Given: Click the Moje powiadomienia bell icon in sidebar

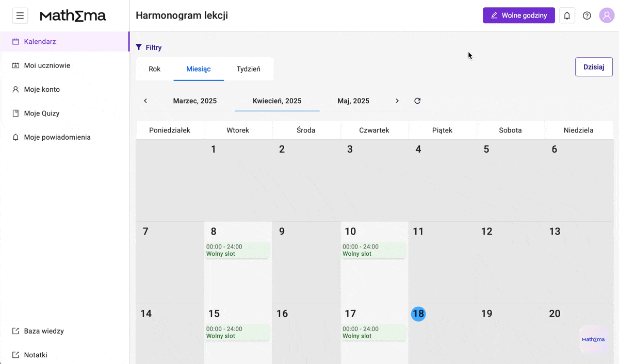Looking at the screenshot, I should (15, 137).
